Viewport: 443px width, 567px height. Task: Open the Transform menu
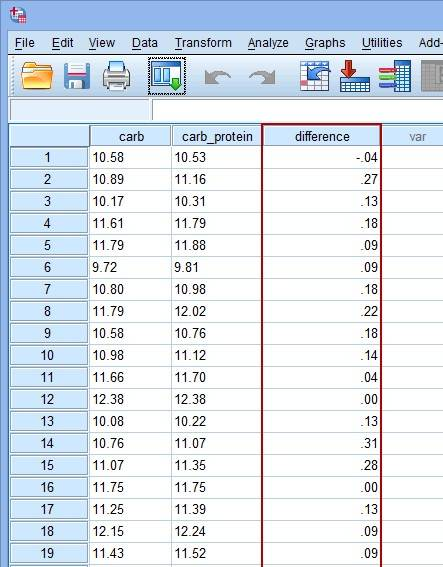point(203,43)
